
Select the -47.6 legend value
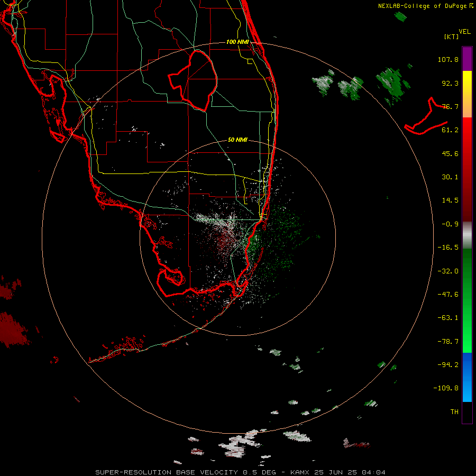point(448,295)
